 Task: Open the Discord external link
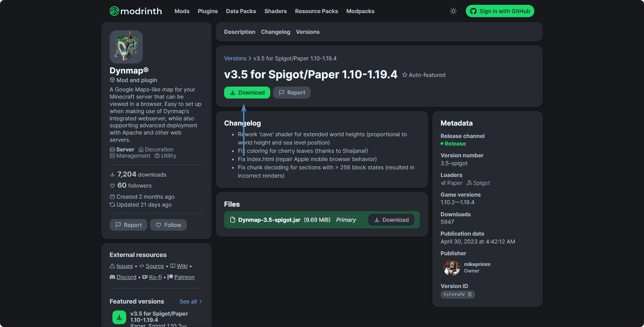coord(126,277)
